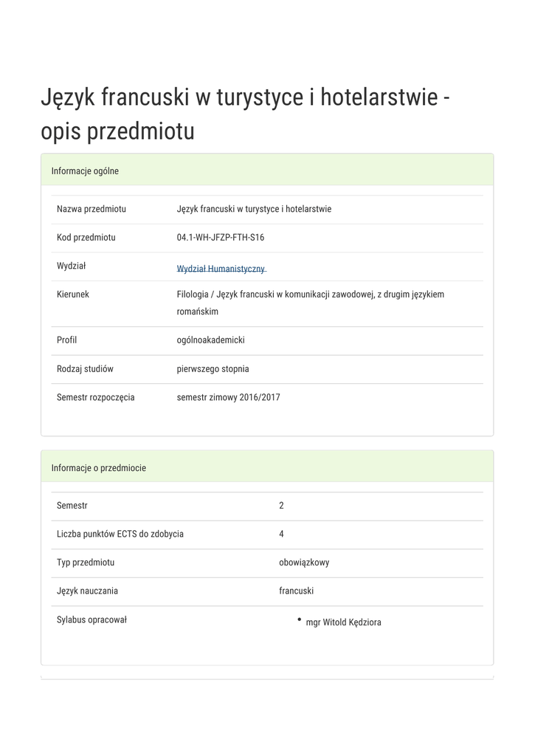Click the 'obowiązkowy' course type value
Image resolution: width=535 pixels, height=756 pixels.
pyautogui.click(x=304, y=563)
